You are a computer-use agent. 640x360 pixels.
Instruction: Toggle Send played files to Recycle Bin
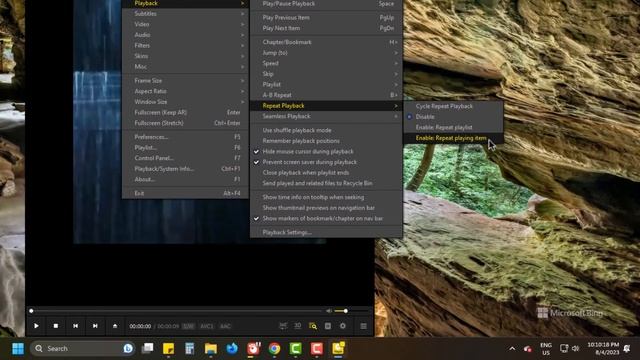[326, 183]
